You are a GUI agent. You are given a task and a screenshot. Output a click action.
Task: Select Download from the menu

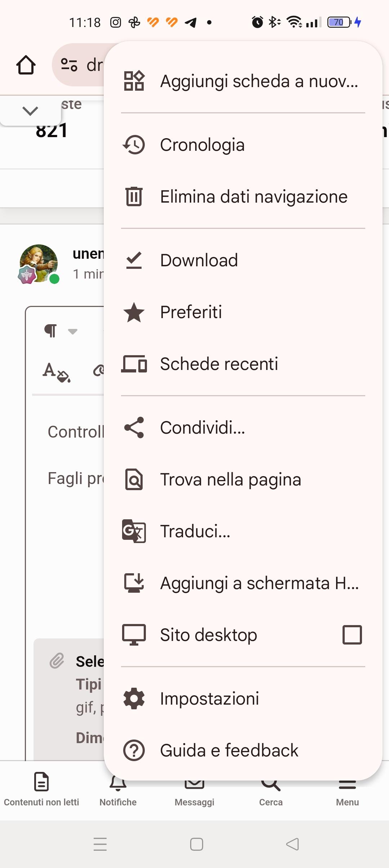[199, 260]
